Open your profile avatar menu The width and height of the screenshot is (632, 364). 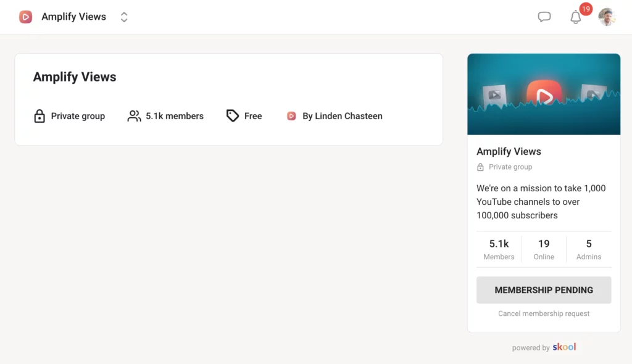pos(608,17)
